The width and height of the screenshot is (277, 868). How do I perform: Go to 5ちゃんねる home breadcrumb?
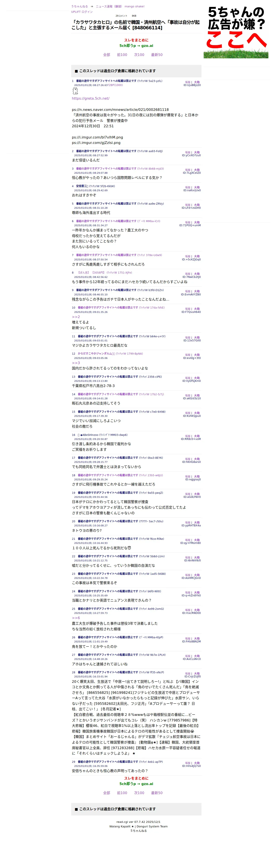[79, 6]
